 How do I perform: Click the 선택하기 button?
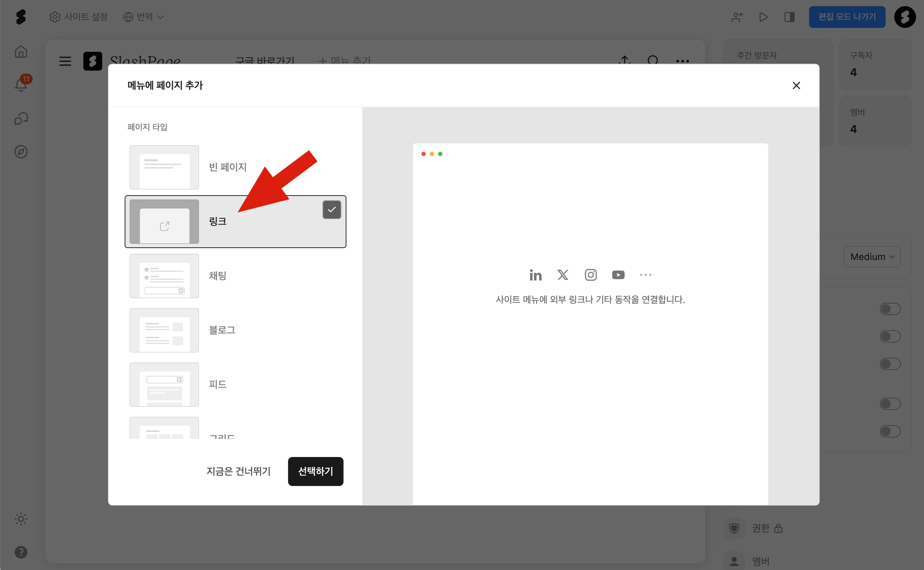pyautogui.click(x=315, y=471)
